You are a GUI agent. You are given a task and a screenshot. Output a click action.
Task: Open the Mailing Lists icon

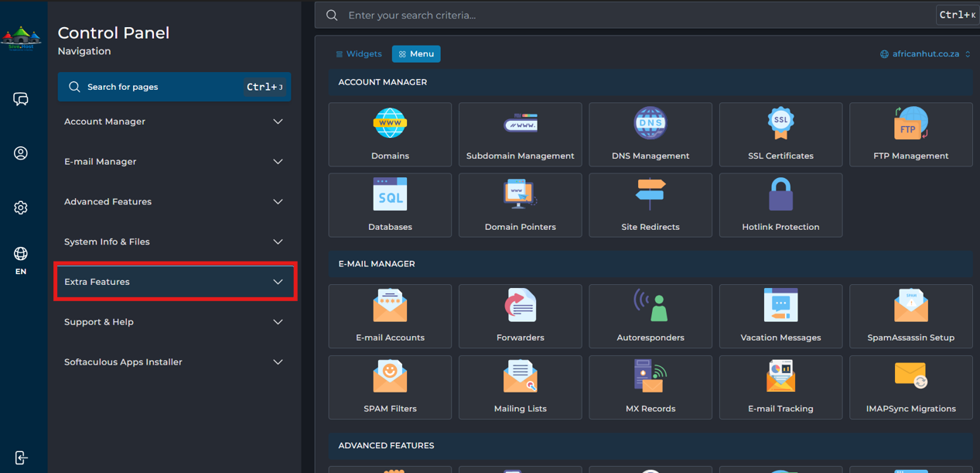click(x=521, y=387)
